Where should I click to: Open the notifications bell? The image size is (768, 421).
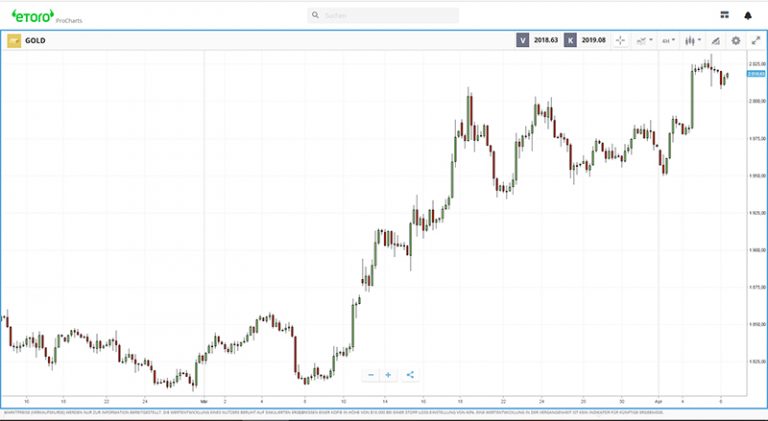(747, 16)
